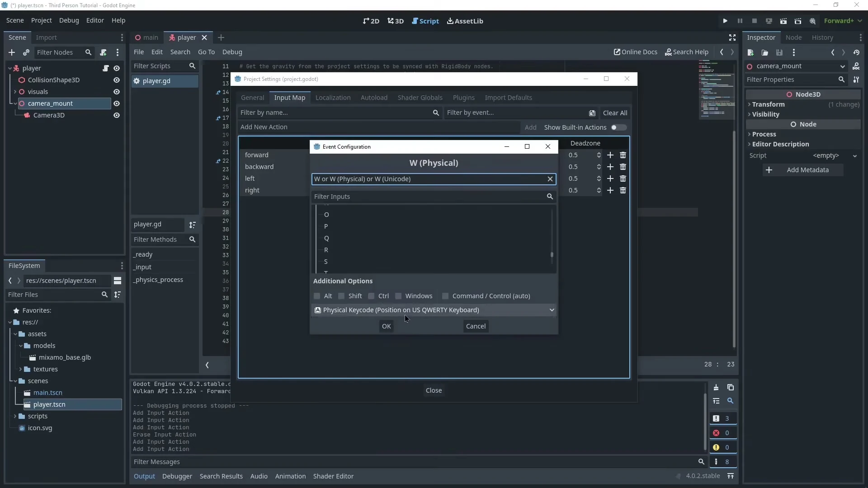Image resolution: width=868 pixels, height=488 pixels.
Task: Cancel the Event Configuration dialog
Action: (476, 326)
